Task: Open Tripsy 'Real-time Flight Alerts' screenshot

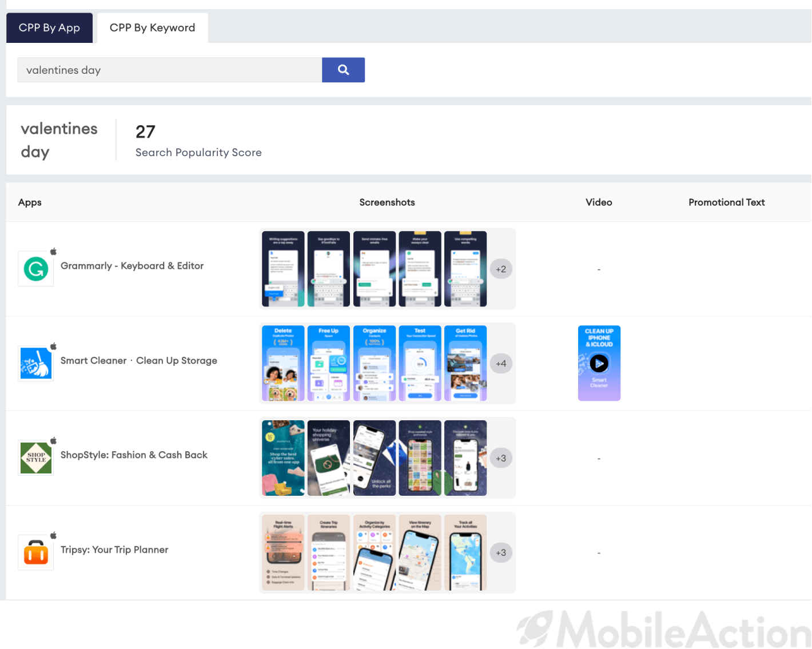Action: (x=283, y=552)
